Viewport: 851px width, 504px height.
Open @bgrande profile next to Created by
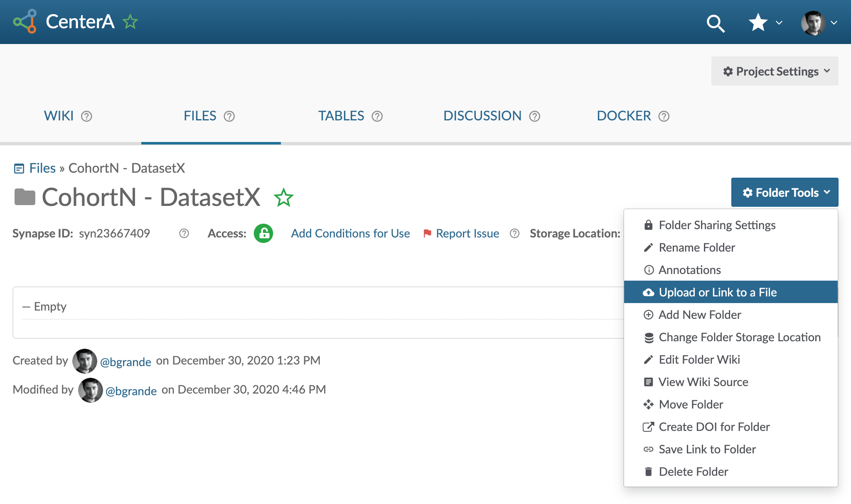pos(125,362)
